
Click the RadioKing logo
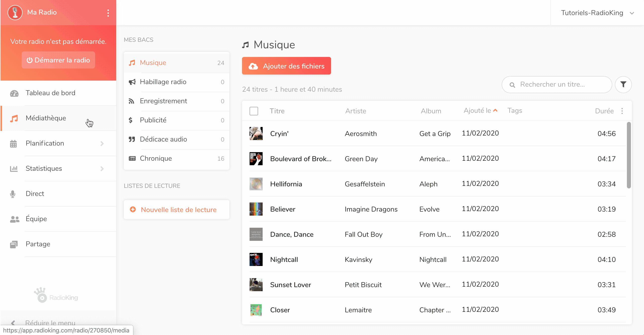pos(56,295)
